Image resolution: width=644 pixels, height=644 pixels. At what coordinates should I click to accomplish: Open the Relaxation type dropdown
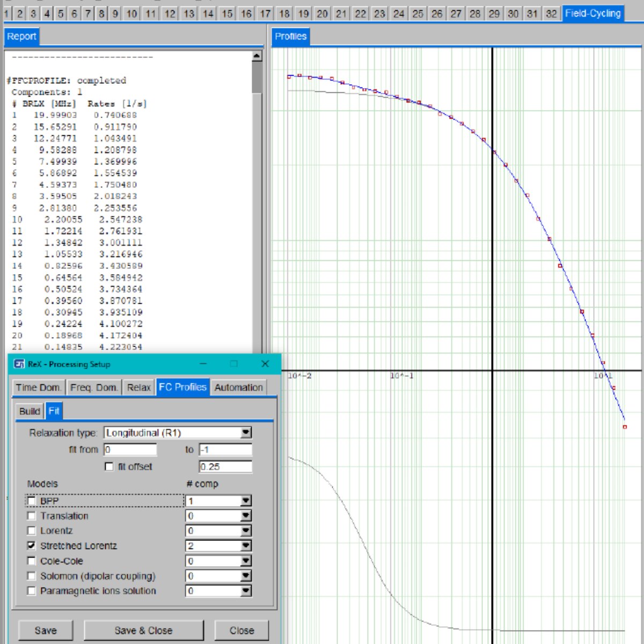tap(246, 433)
